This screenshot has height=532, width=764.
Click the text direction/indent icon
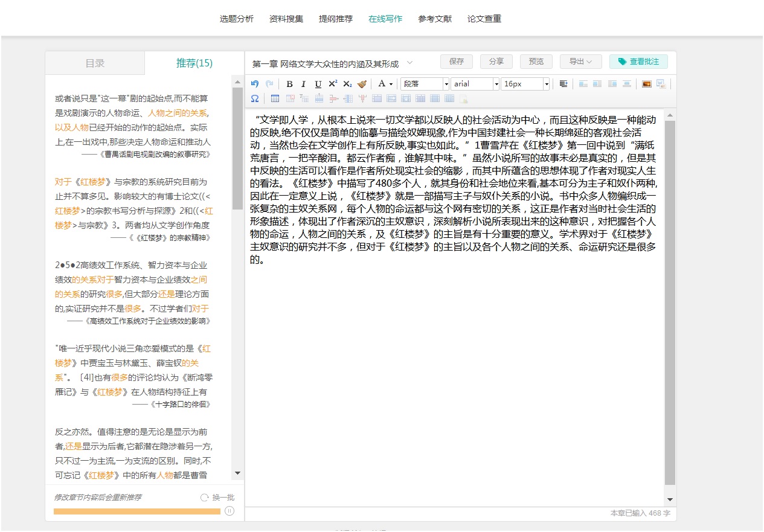click(x=563, y=84)
